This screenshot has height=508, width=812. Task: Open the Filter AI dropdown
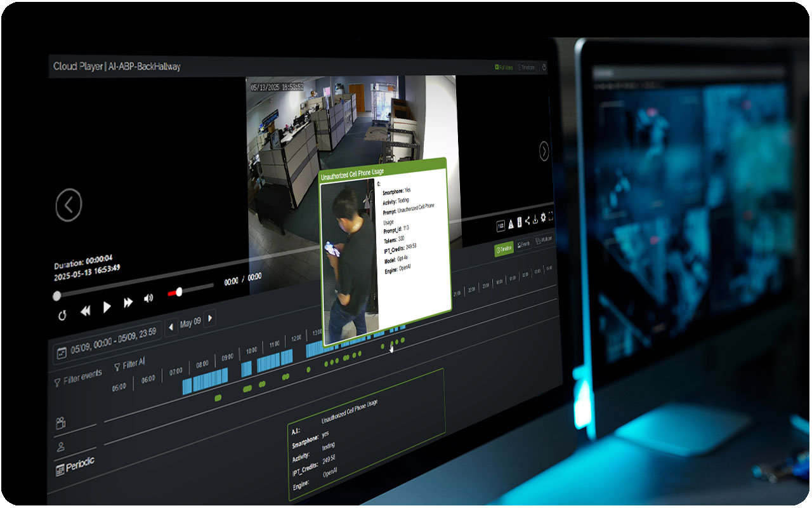129,364
